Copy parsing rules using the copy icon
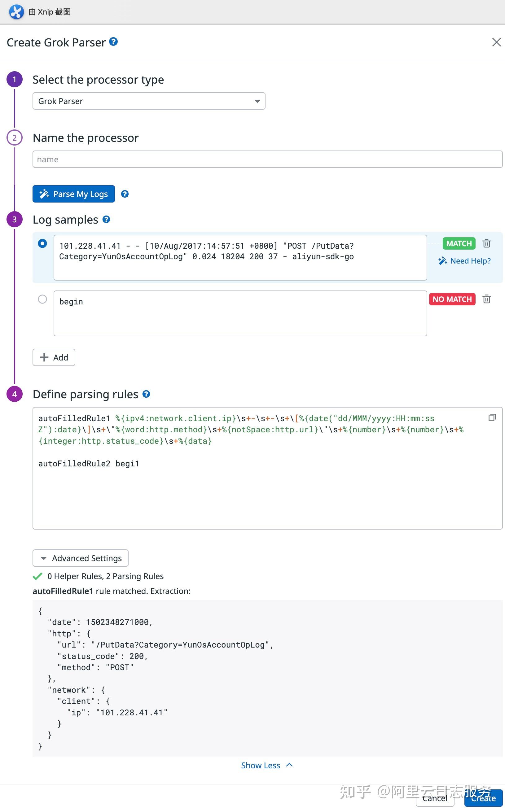The width and height of the screenshot is (505, 812). (x=492, y=418)
